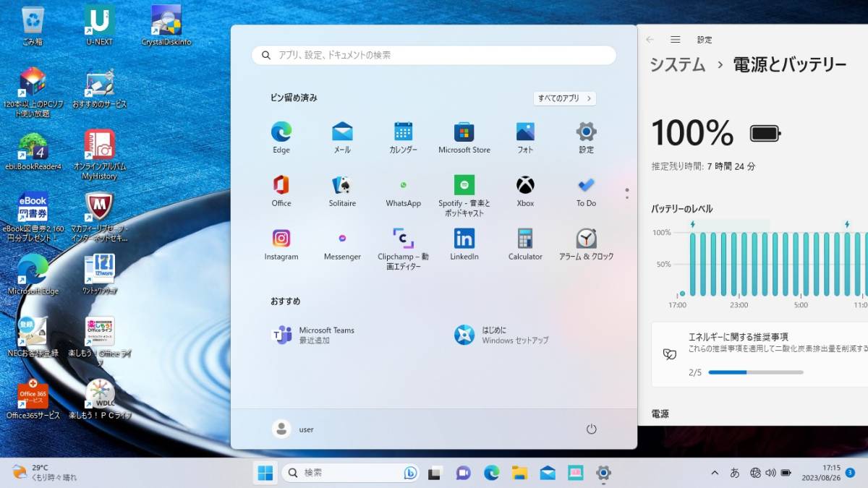Select NECお客様登録 desktop icon
Image resolution: width=868 pixels, height=488 pixels.
click(x=33, y=337)
